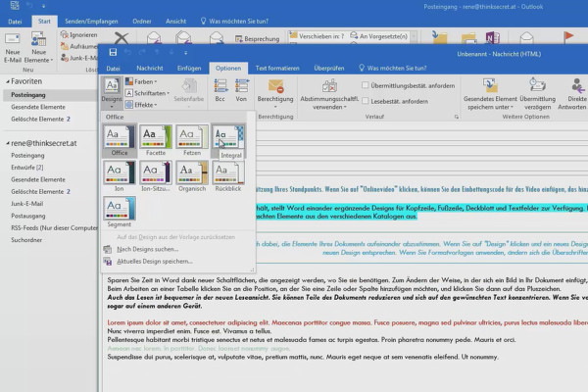Select the Facette design thumbnail
Image resolution: width=588 pixels, height=392 pixels.
tap(156, 140)
